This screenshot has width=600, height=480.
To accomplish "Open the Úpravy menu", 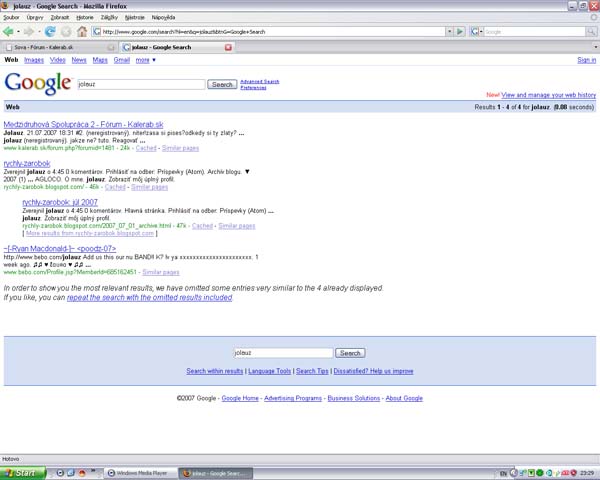I will point(35,17).
